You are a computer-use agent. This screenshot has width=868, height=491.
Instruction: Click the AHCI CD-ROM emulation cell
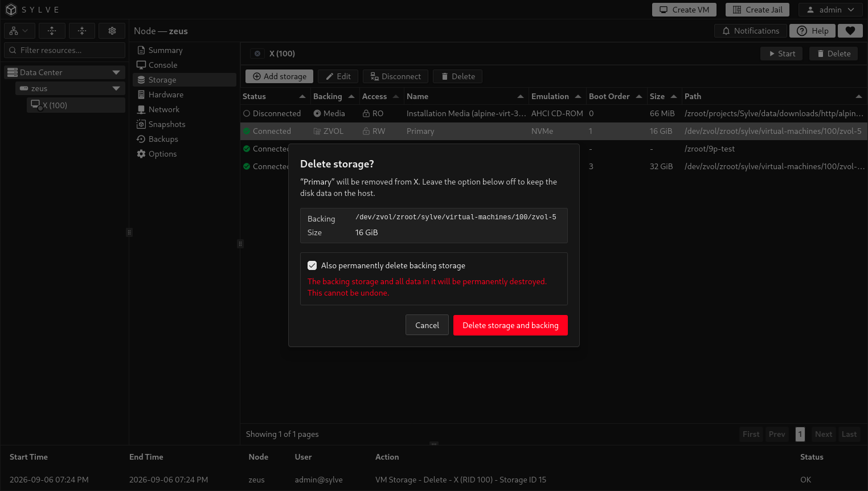557,113
